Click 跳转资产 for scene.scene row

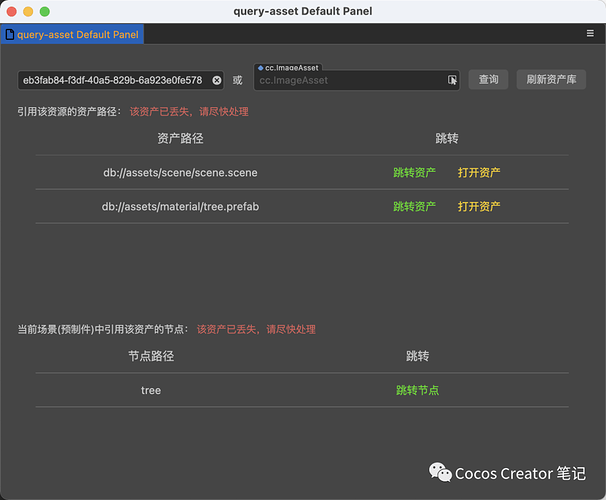click(414, 172)
